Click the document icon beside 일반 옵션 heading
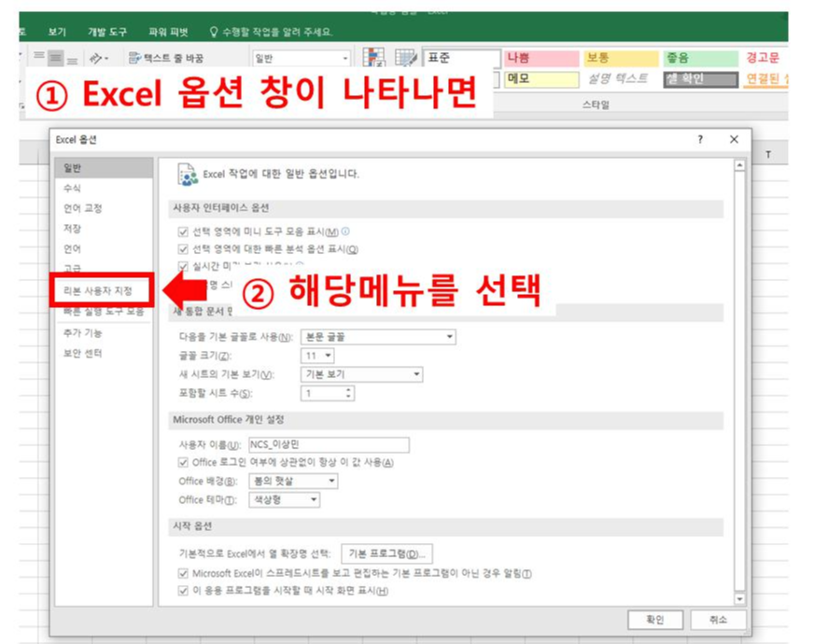814x644 pixels. click(x=187, y=174)
